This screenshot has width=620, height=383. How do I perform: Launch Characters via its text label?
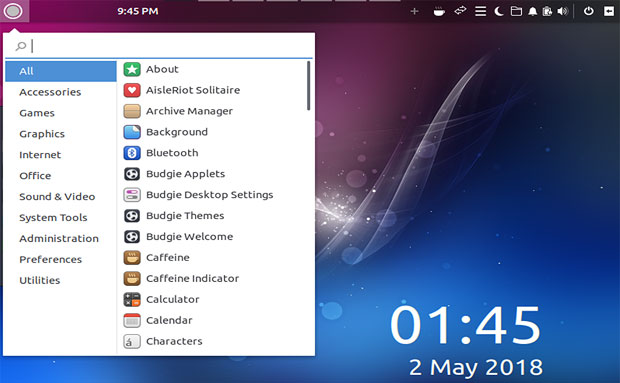point(174,341)
